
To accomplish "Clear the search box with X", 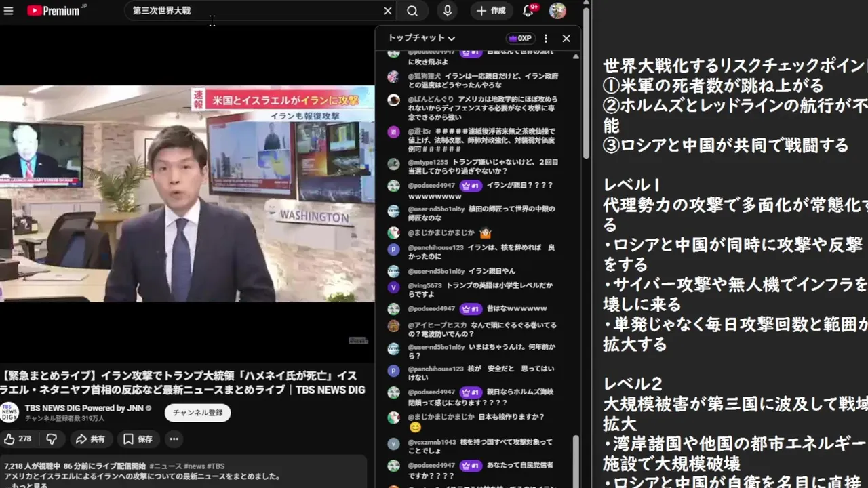I will (x=387, y=11).
